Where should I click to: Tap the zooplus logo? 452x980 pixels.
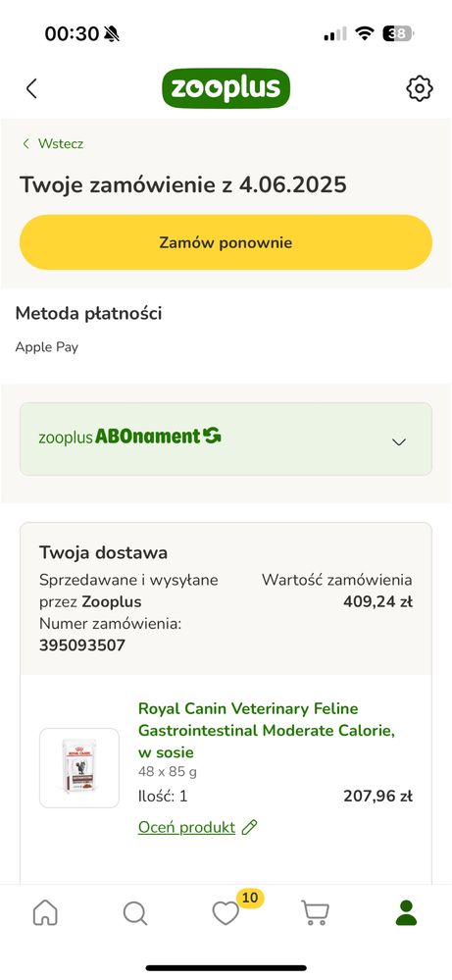coord(226,88)
